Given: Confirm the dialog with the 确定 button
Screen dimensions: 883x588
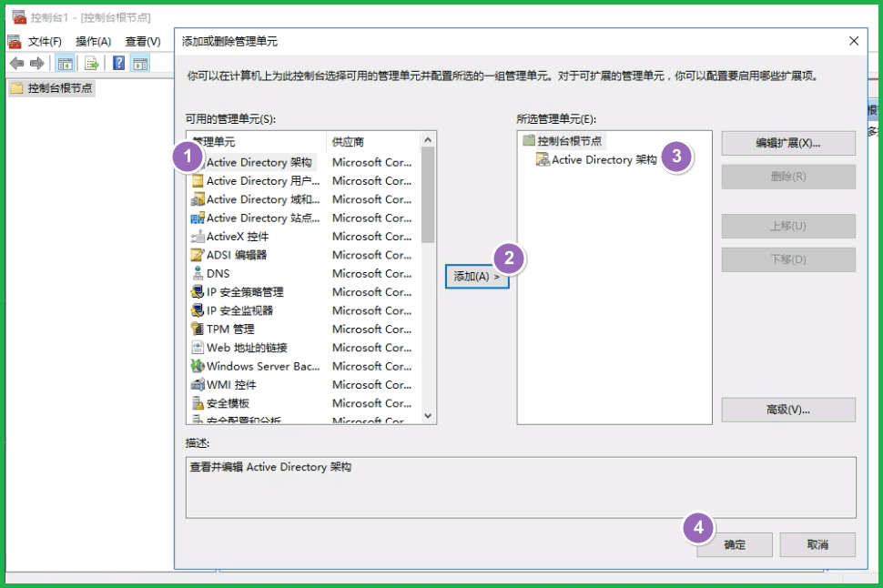Looking at the screenshot, I should point(735,544).
